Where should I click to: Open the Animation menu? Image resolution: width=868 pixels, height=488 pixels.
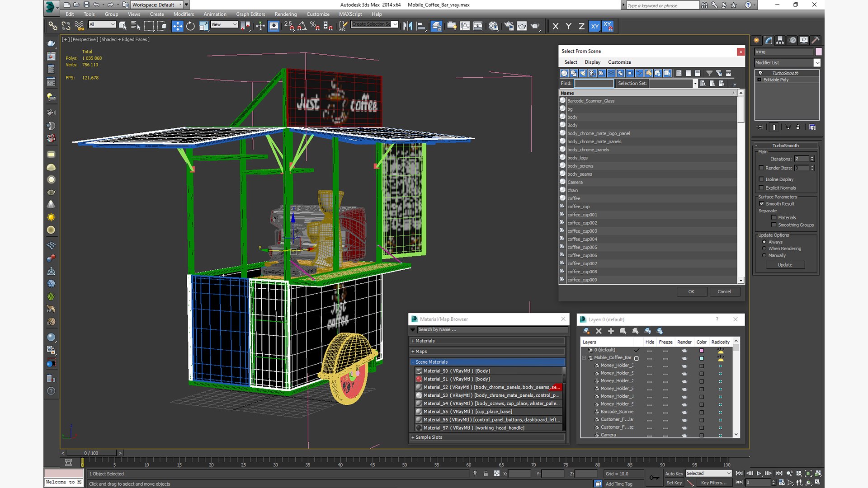click(x=215, y=14)
